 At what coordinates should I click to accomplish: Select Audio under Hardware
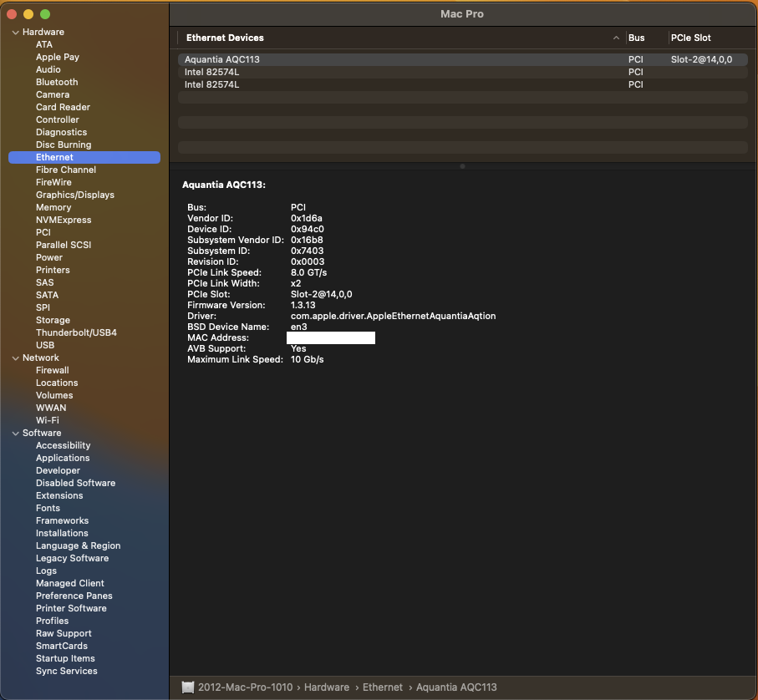48,69
